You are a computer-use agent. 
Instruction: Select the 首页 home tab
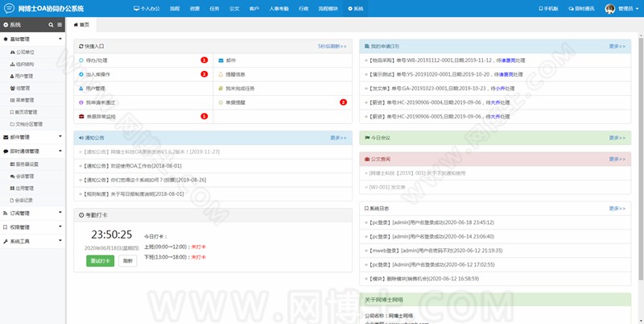pyautogui.click(x=81, y=25)
